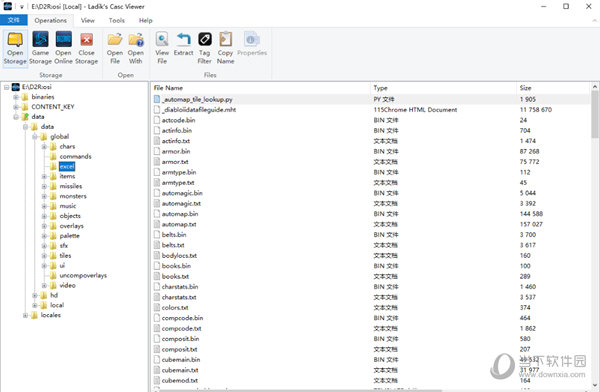Screen dimensions: 600x392
Task: Close Storage using the red X icon
Action: click(x=86, y=48)
